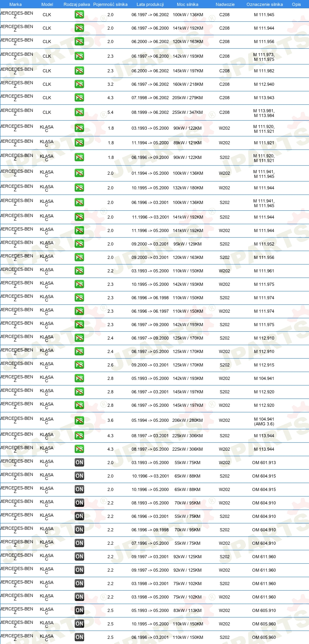This screenshot has height=644, width=309.
Task: Click diesel ON icon in S202 OM 605.960 row
Action: point(79,637)
